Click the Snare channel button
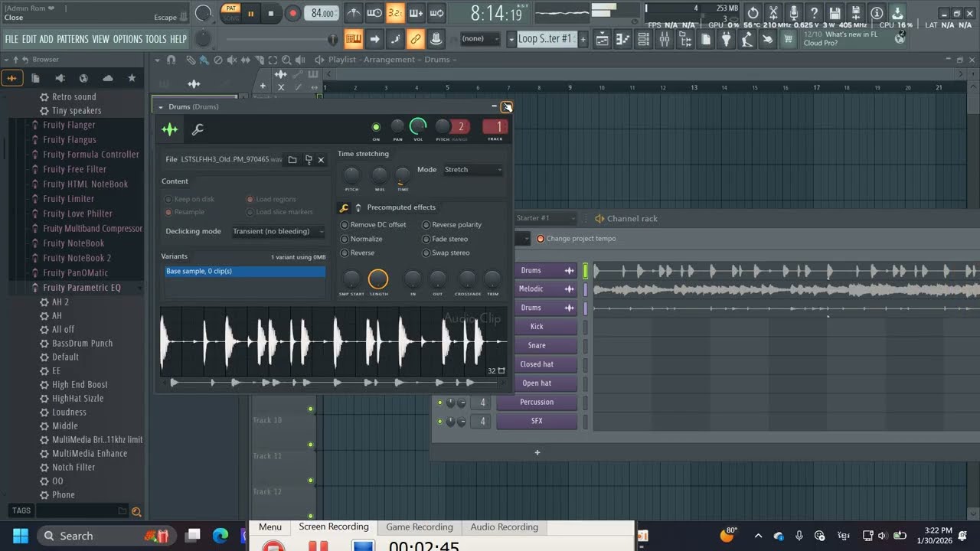Image resolution: width=980 pixels, height=551 pixels. [x=537, y=345]
